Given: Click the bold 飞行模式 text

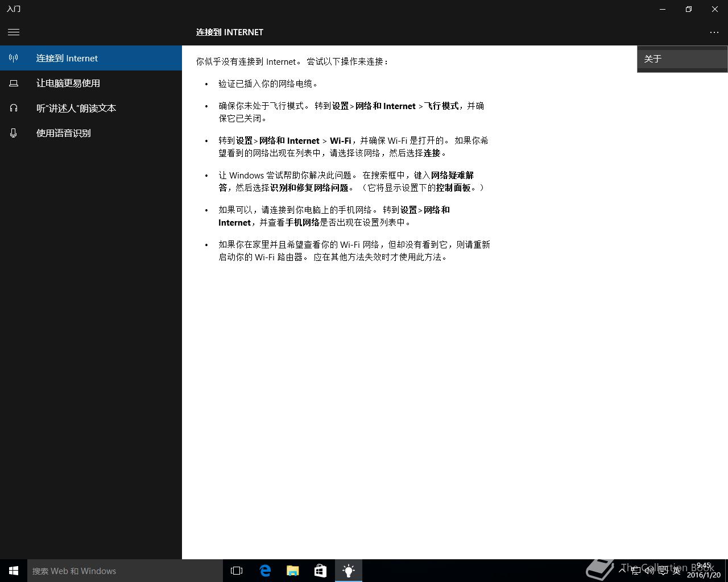Looking at the screenshot, I should (x=441, y=106).
